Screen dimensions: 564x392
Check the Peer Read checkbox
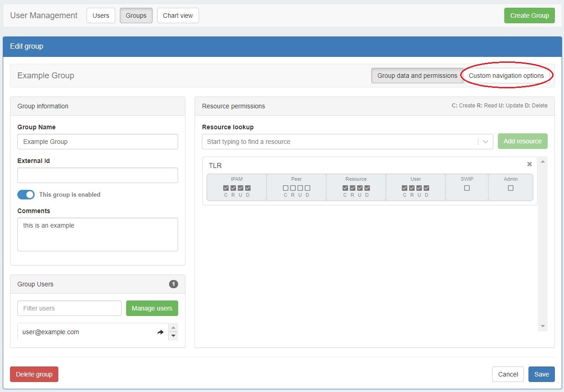tap(293, 188)
